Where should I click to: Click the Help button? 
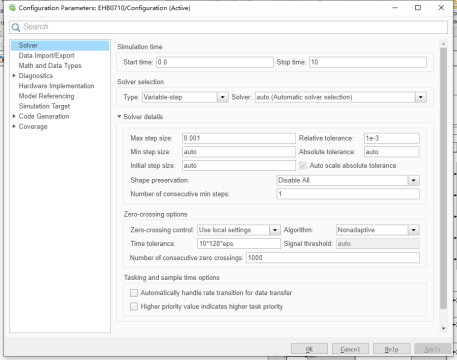point(391,349)
